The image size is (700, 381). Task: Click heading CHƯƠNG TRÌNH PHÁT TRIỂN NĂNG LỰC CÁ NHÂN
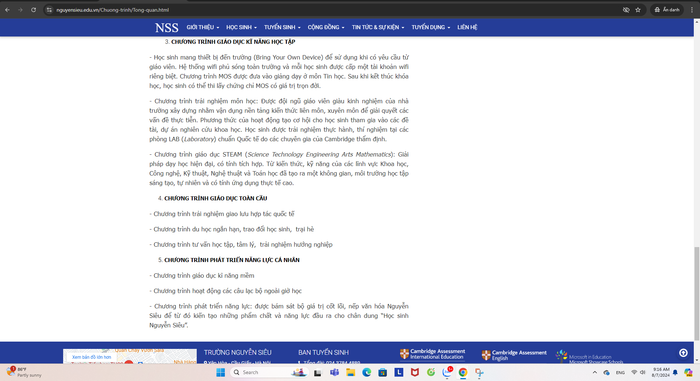tap(232, 260)
